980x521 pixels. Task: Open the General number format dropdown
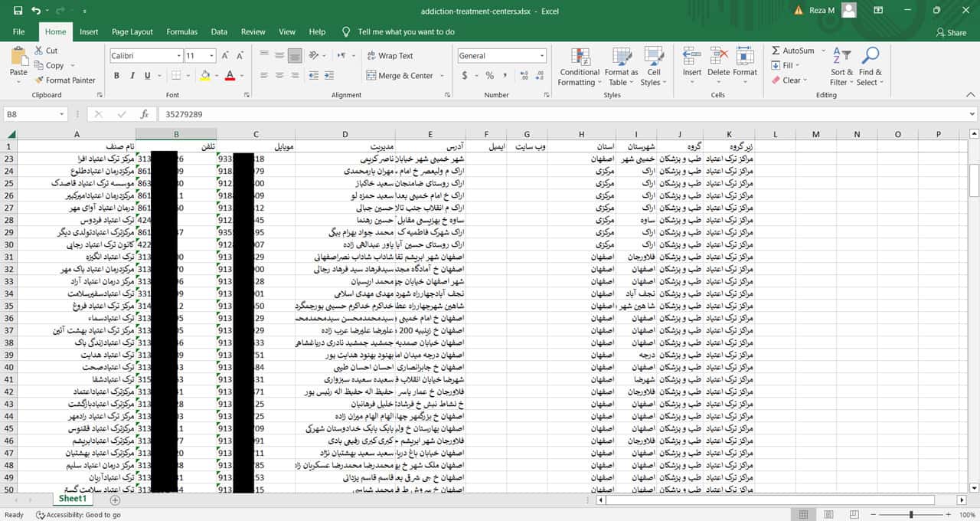pyautogui.click(x=542, y=56)
